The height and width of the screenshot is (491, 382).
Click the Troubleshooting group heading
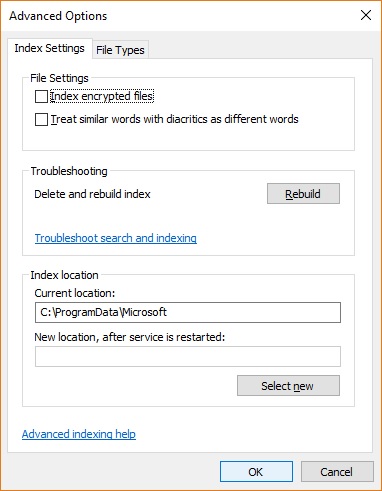69,171
